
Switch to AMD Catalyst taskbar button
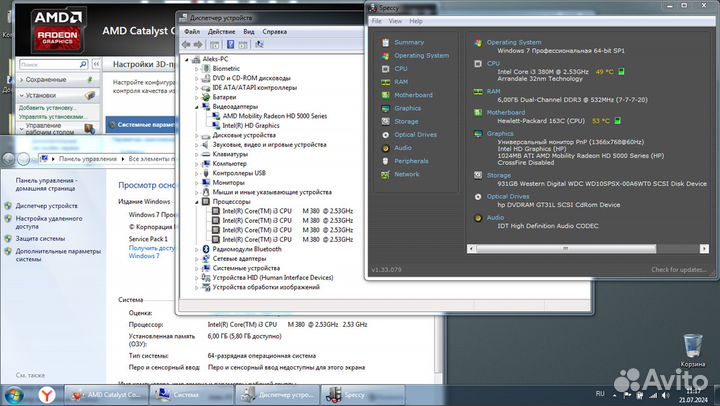[107, 395]
